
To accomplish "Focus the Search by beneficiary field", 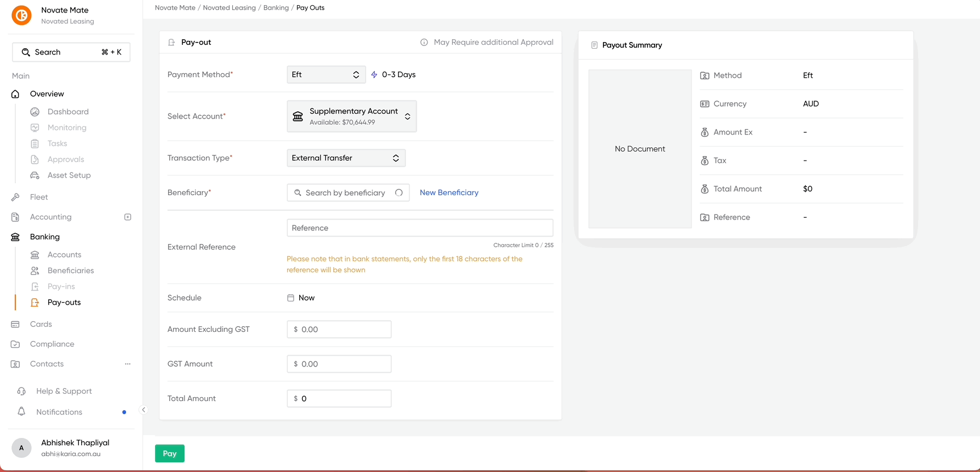I will pyautogui.click(x=345, y=193).
